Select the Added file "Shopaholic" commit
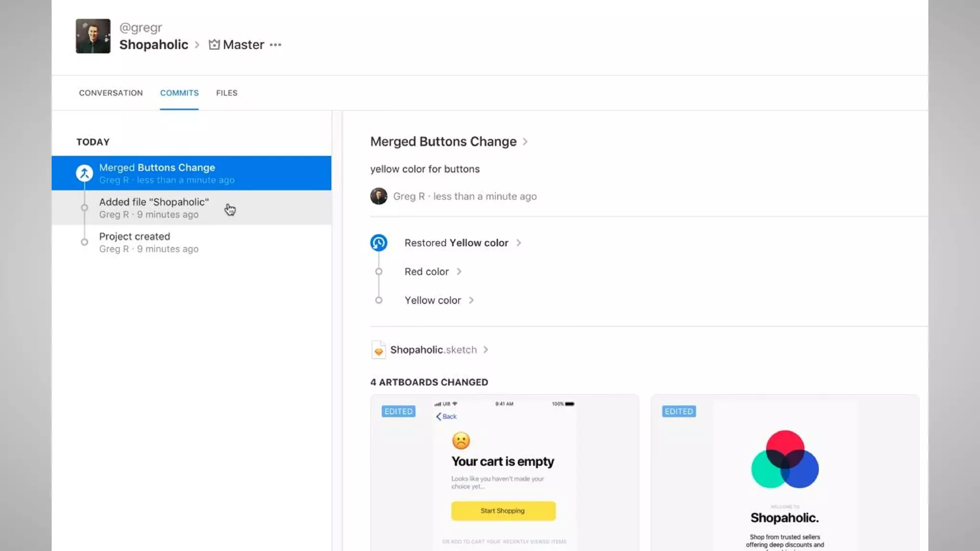This screenshot has height=551, width=980. click(154, 208)
